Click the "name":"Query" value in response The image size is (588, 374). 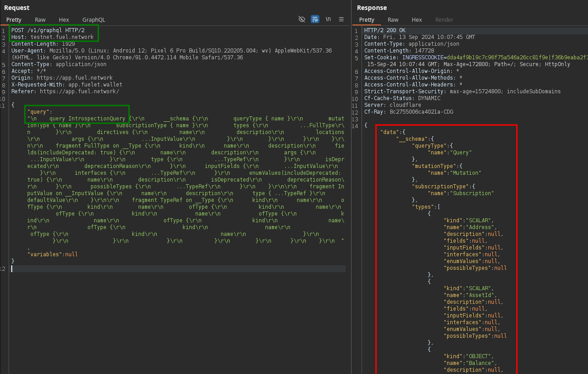pos(450,153)
